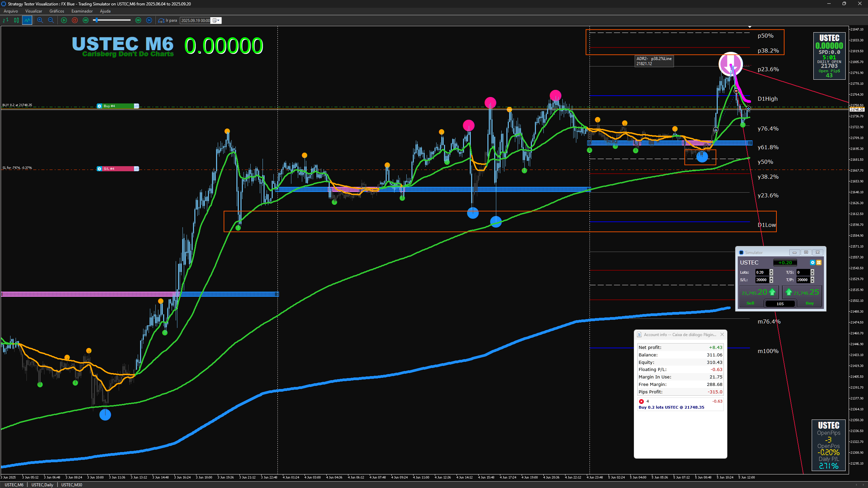Increase Lots value with up arrow
The image size is (868, 488).
771,271
